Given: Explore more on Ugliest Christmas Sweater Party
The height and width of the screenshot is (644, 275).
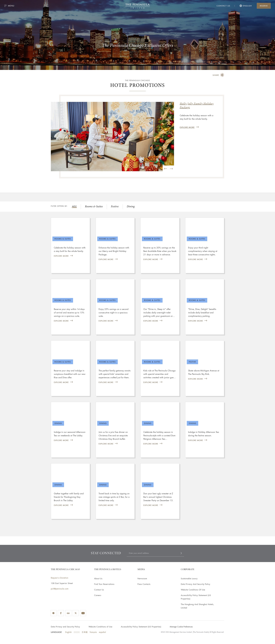Looking at the screenshot, I should [153, 505].
